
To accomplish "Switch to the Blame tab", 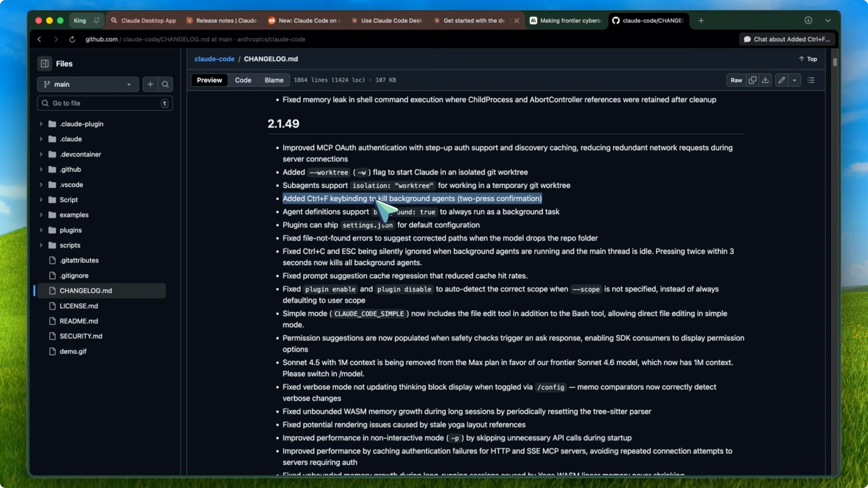I will tap(273, 80).
